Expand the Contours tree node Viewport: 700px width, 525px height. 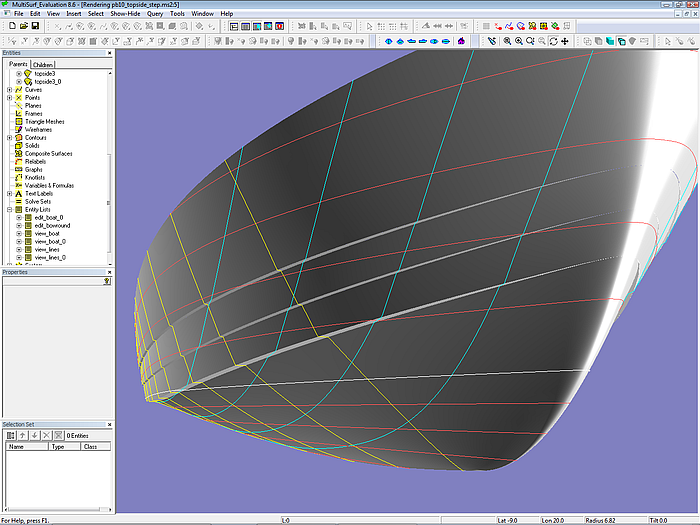click(9, 137)
